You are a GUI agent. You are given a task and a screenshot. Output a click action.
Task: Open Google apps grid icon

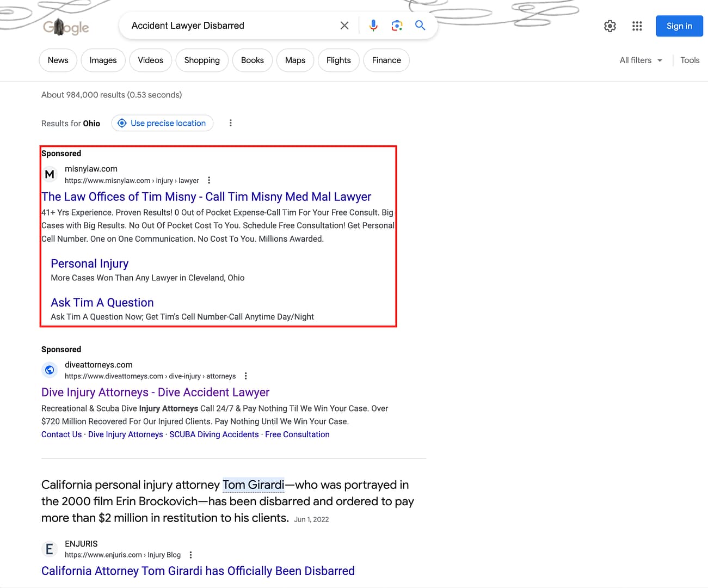637,26
